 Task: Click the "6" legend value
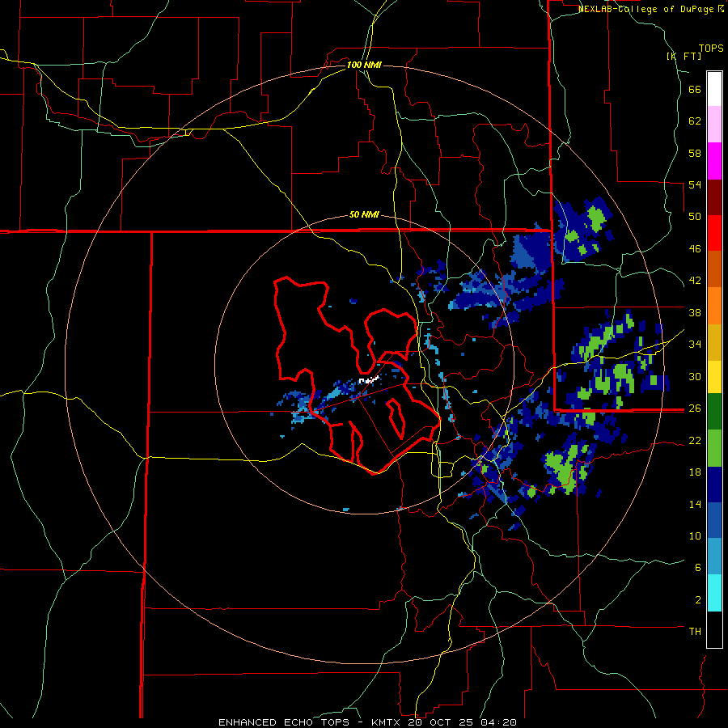click(x=698, y=567)
